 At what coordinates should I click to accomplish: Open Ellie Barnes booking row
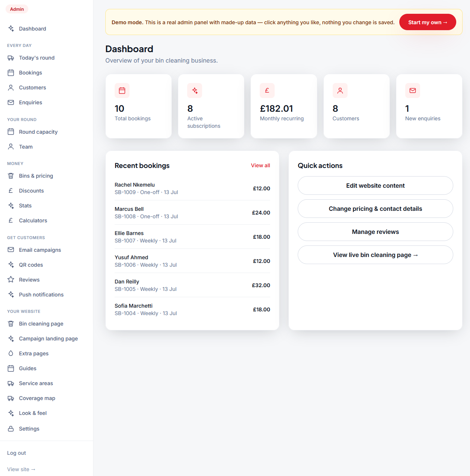192,237
